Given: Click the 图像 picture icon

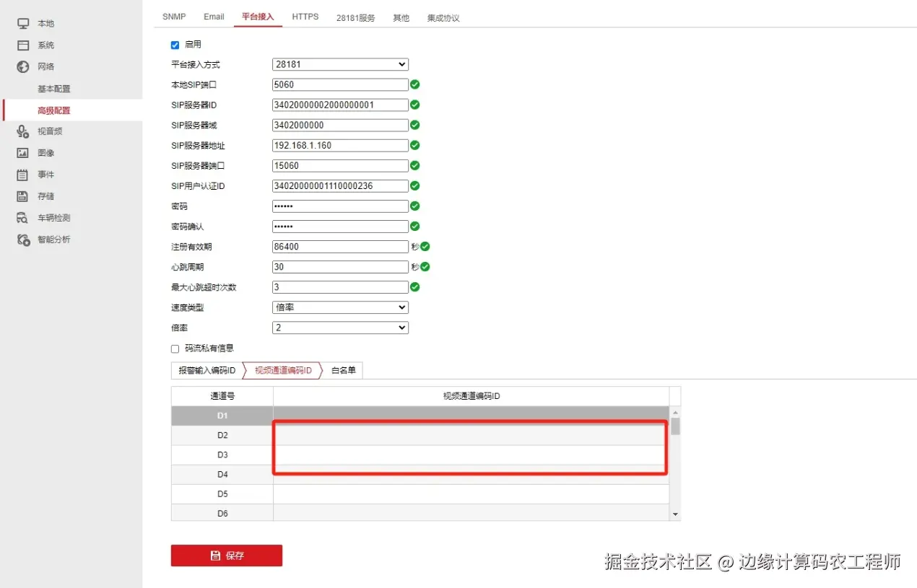Looking at the screenshot, I should pyautogui.click(x=23, y=153).
